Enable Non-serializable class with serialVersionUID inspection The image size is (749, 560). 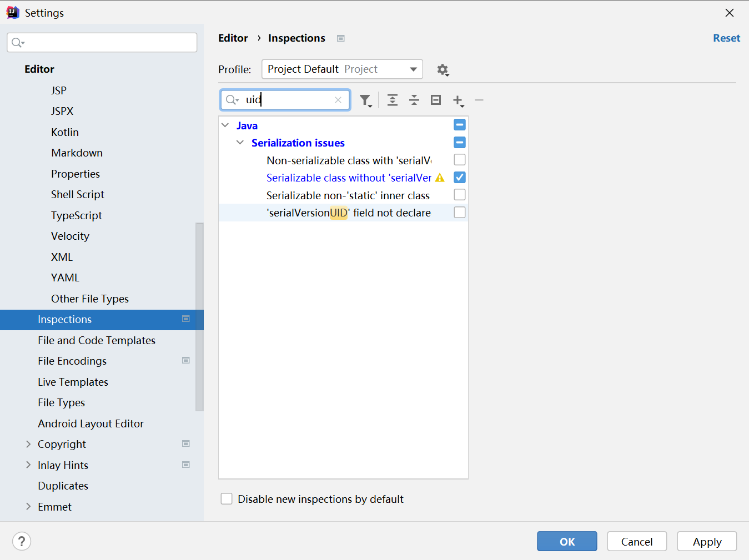460,160
